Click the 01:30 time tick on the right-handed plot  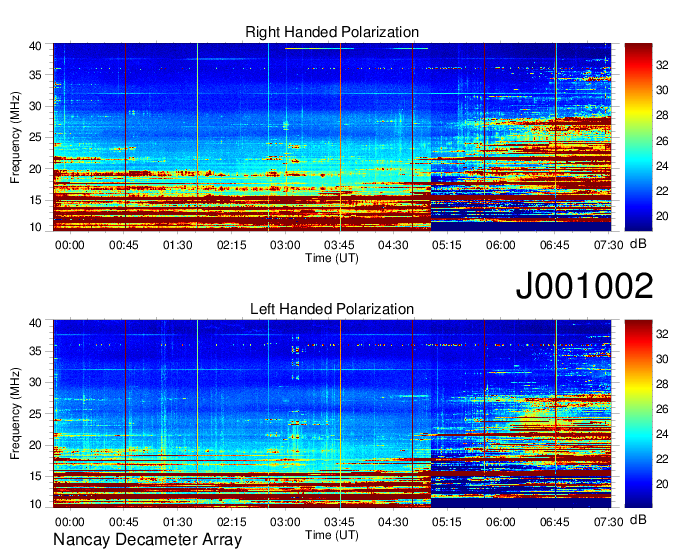177,245
